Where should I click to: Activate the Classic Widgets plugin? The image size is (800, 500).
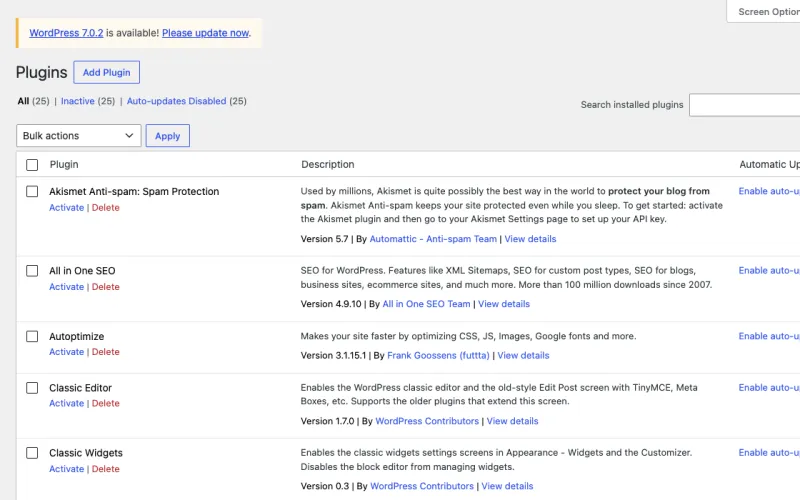[x=66, y=469]
